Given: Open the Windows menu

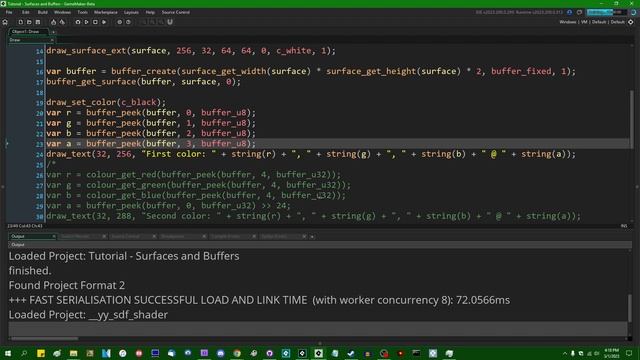Looking at the screenshot, I should (62, 12).
